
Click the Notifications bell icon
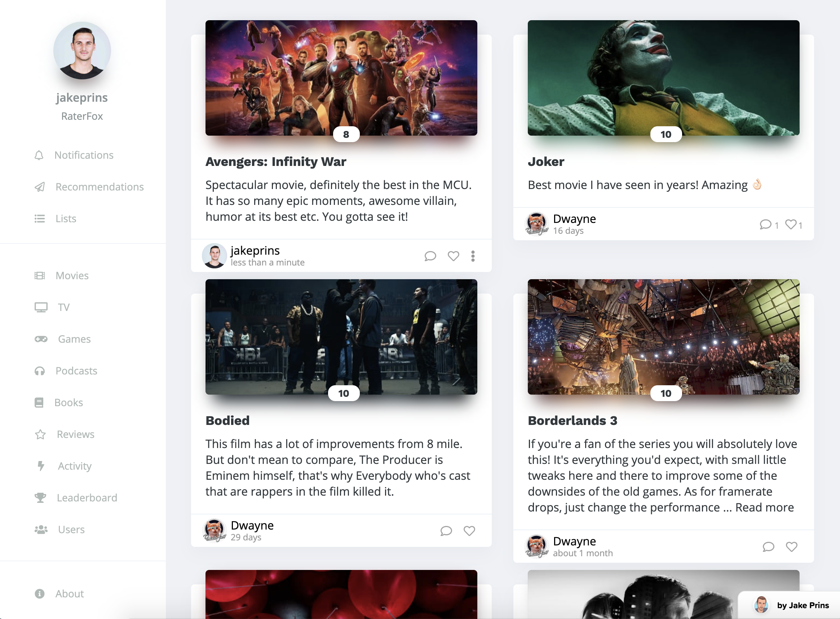39,155
